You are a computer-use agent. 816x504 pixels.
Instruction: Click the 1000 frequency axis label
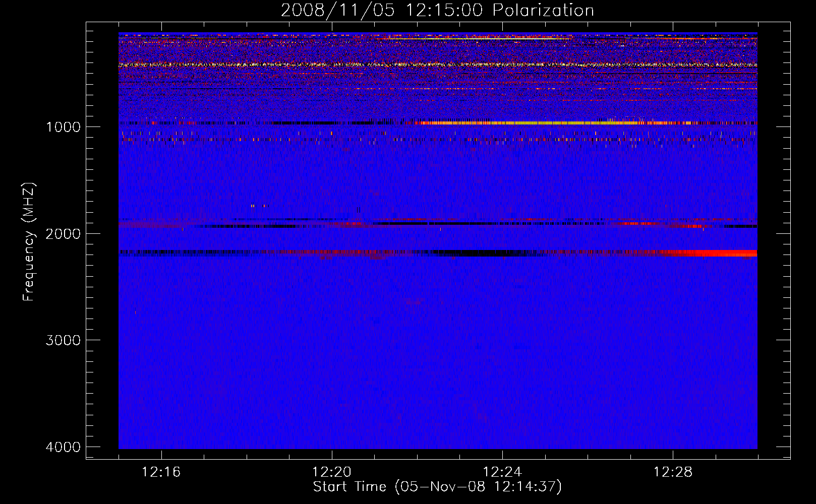click(63, 127)
